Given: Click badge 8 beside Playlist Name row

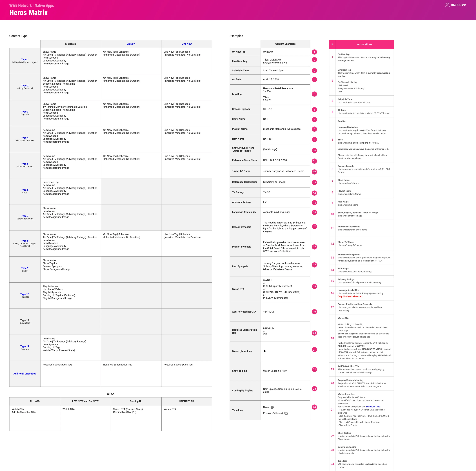Looking at the screenshot, I should (x=314, y=129).
